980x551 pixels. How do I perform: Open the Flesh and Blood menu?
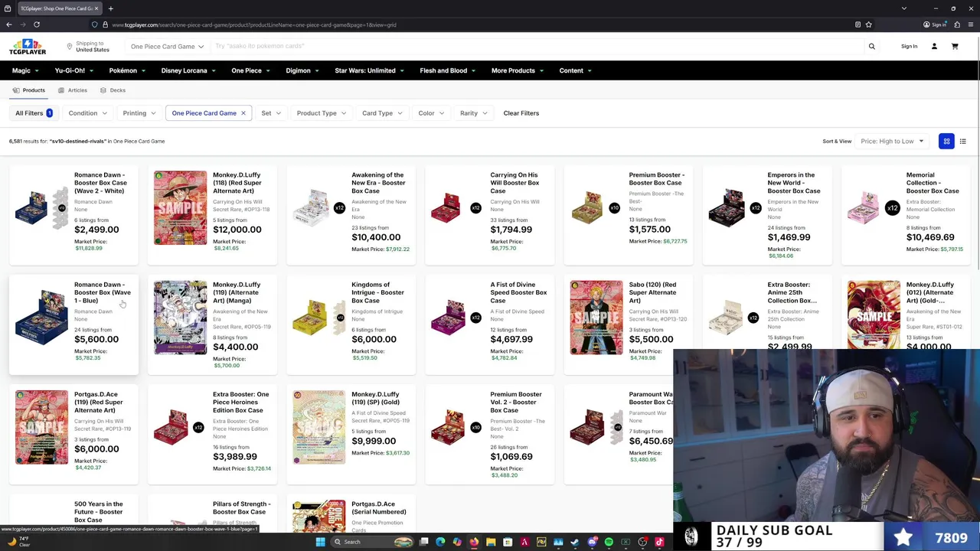[447, 70]
